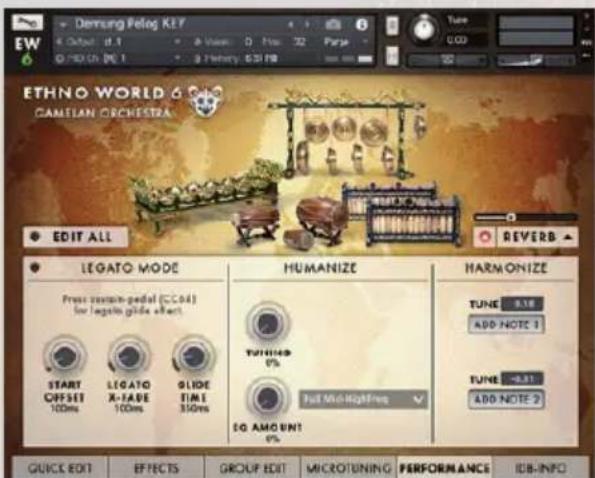Load previous instrument with left arrow
595x478 pixels.
point(291,25)
